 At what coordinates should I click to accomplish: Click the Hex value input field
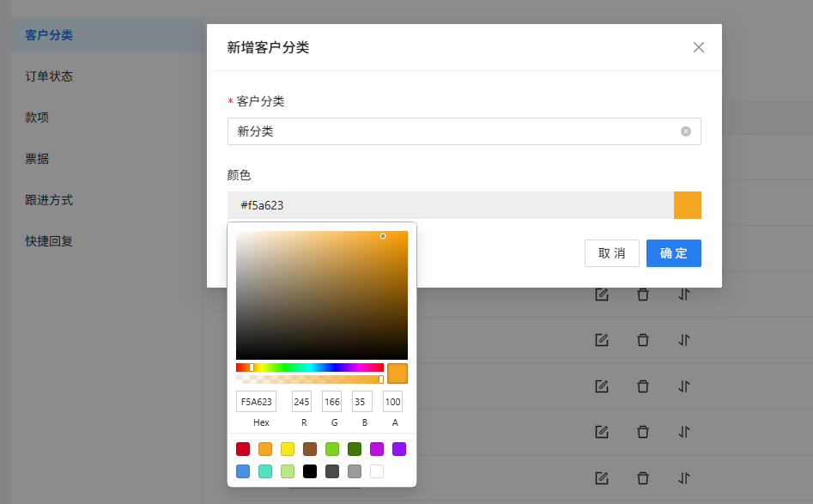pyautogui.click(x=256, y=402)
